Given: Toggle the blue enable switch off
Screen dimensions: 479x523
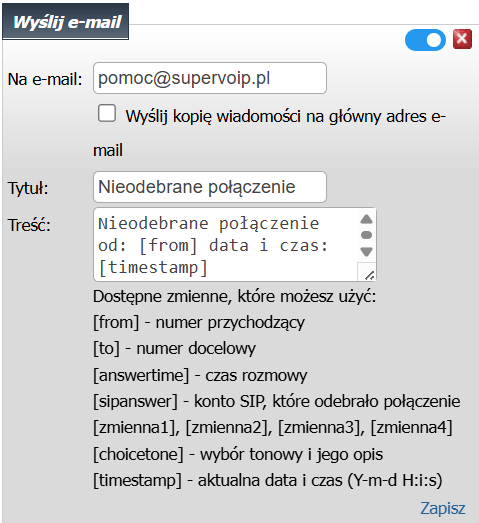Looking at the screenshot, I should click(425, 40).
